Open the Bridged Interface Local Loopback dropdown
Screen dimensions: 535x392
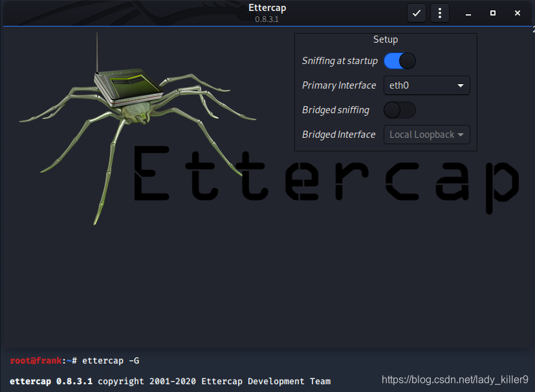coord(427,135)
